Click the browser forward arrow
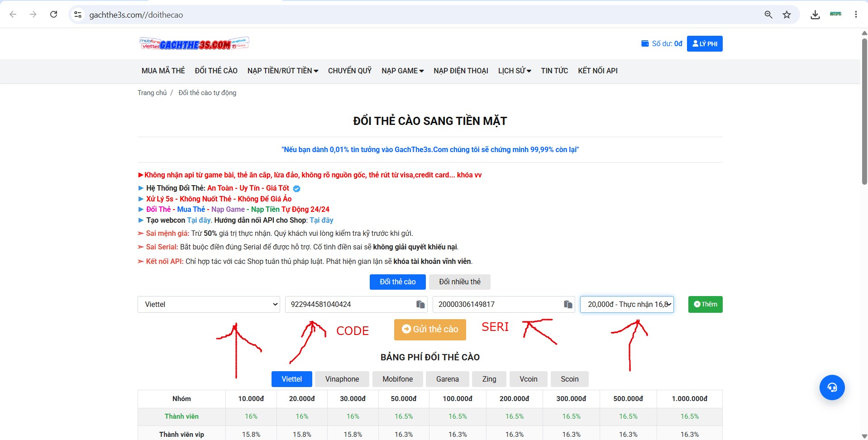The image size is (868, 440). [33, 14]
